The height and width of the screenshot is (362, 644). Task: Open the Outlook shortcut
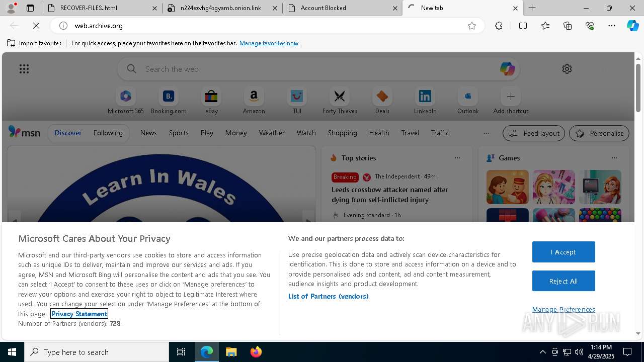pos(468,101)
